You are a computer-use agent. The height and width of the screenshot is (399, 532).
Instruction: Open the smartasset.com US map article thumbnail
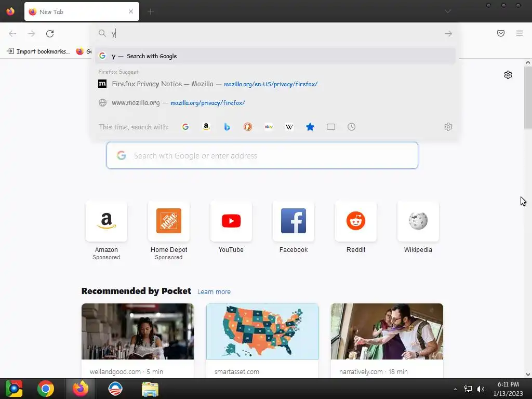262,331
